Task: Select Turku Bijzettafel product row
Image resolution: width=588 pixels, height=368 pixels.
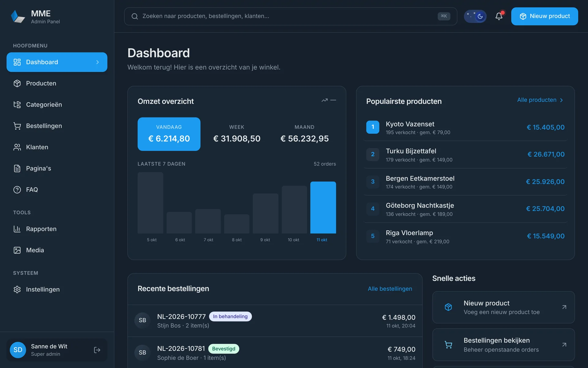Action: 465,155
